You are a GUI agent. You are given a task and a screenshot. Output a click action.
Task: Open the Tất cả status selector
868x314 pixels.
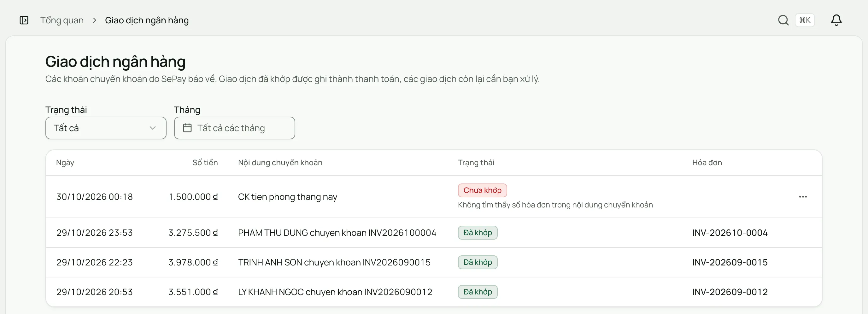coord(106,128)
